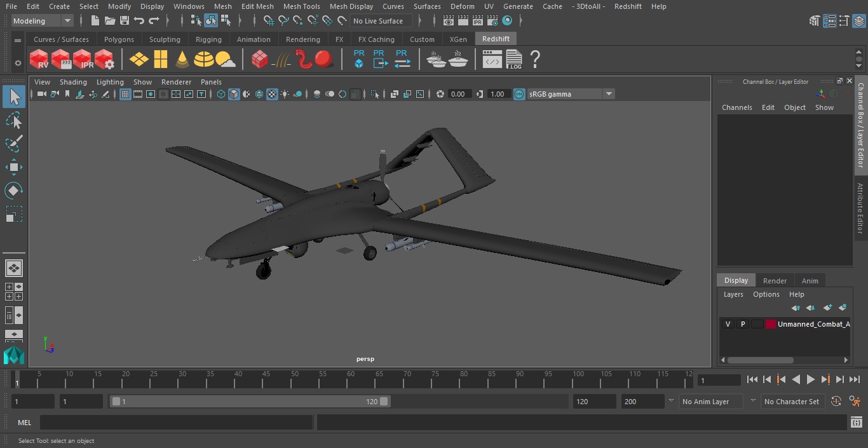
Task: Go to start of playback range
Action: click(x=752, y=379)
